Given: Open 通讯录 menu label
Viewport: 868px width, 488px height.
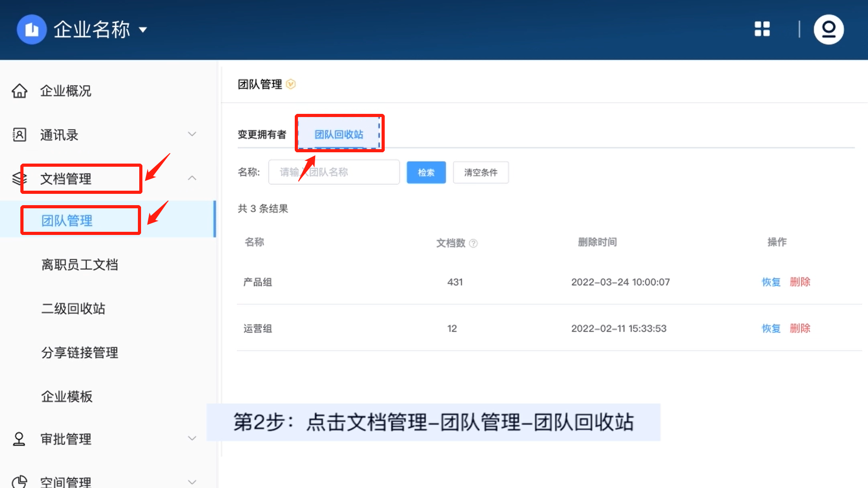Looking at the screenshot, I should tap(59, 135).
